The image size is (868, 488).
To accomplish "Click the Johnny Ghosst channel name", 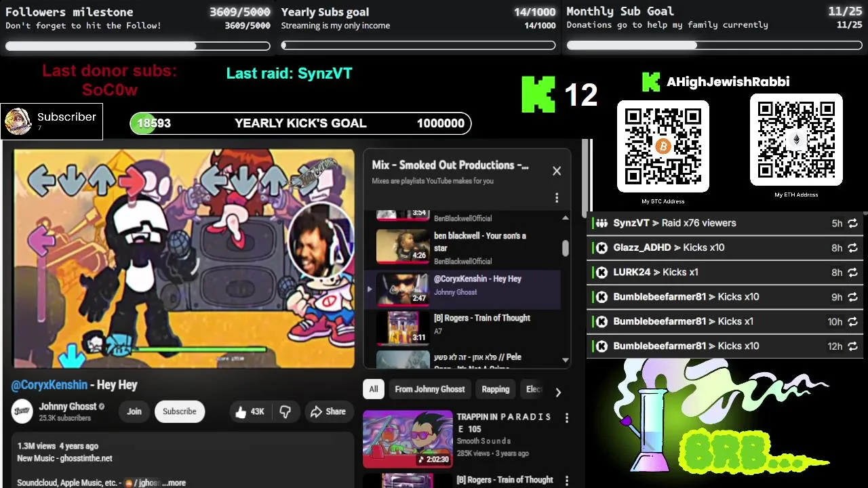I will (68, 407).
